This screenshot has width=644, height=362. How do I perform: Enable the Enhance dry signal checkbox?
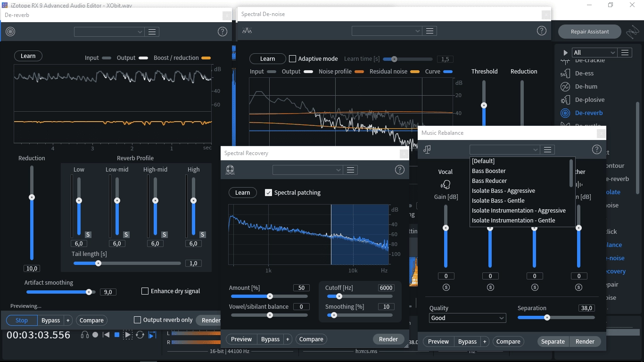(x=145, y=291)
